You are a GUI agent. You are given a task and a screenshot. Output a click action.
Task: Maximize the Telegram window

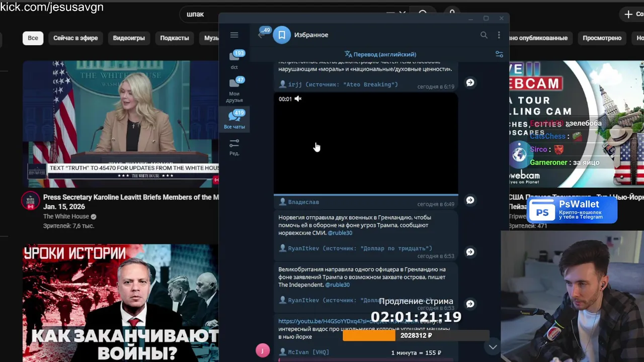click(x=486, y=19)
